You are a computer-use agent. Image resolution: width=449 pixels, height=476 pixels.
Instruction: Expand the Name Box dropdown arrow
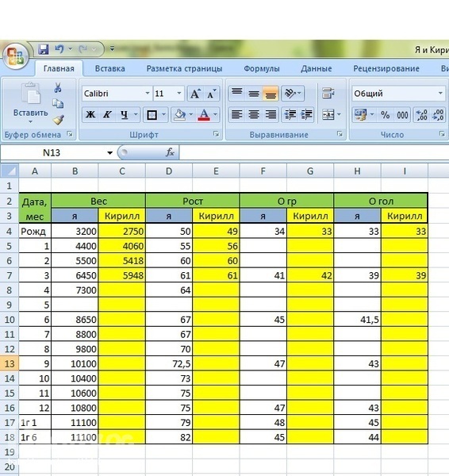coord(110,152)
